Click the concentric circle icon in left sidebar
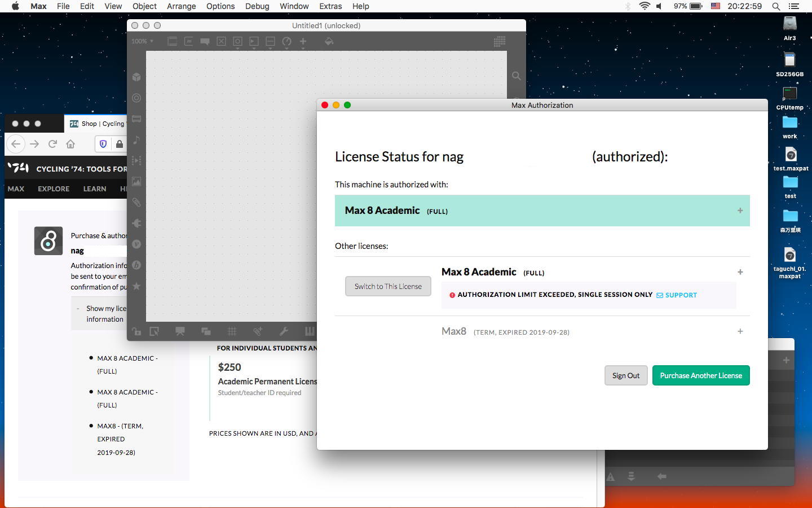Viewport: 812px width, 508px height. (136, 98)
